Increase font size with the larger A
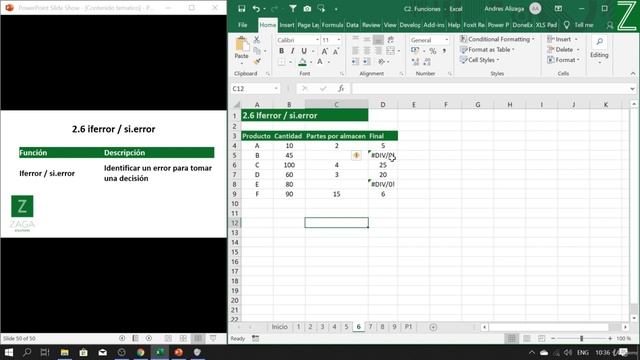 tap(324, 51)
